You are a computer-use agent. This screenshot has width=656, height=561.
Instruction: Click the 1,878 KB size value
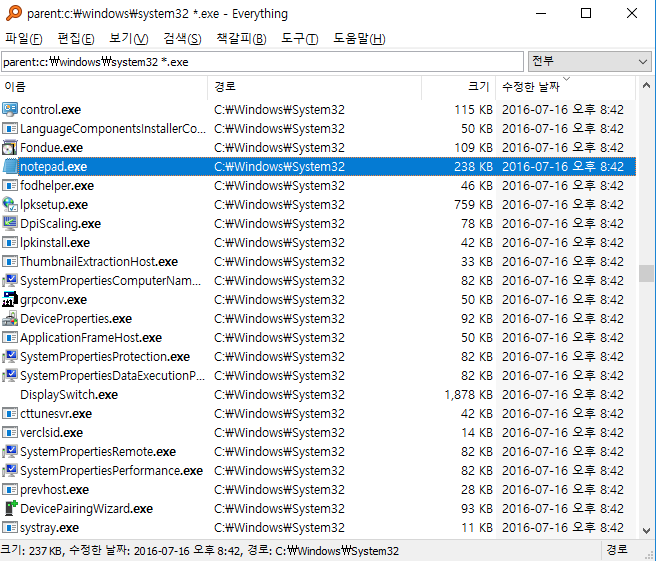[468, 394]
